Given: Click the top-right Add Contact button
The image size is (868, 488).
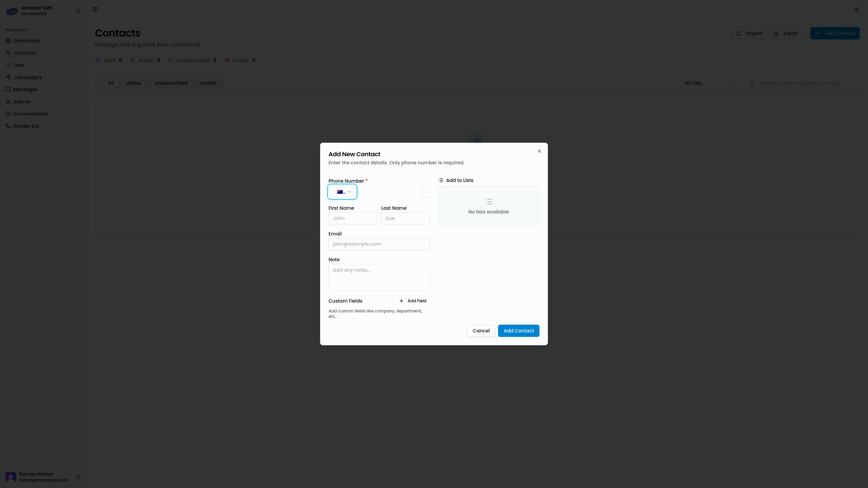Looking at the screenshot, I should (835, 33).
